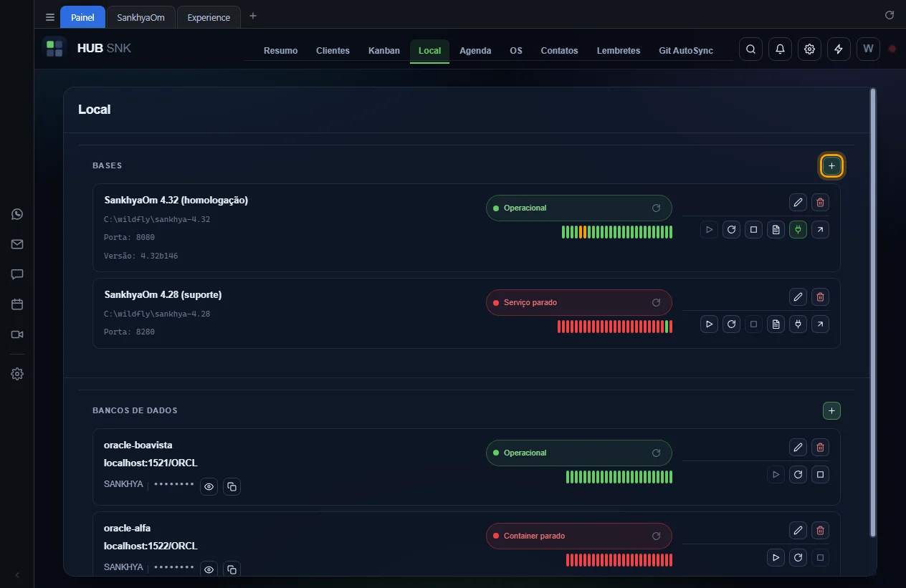Go to the Kanban section
906x588 pixels.
[x=384, y=51]
